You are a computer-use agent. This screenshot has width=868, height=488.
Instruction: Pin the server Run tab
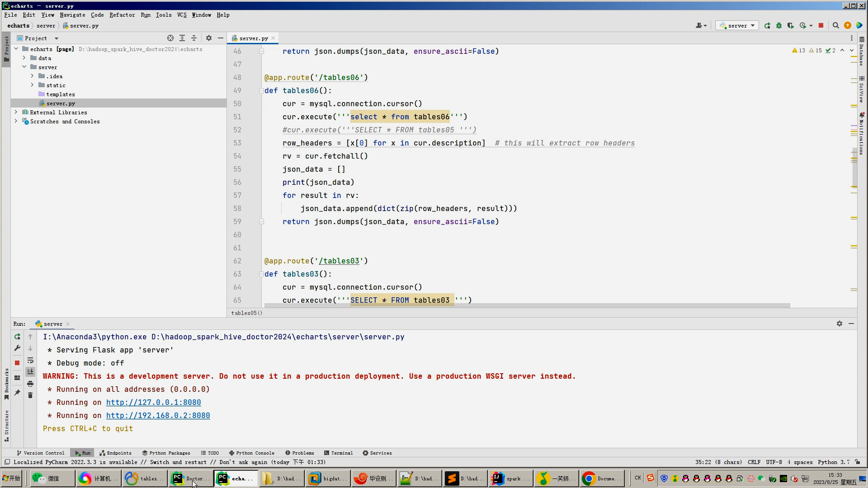[x=17, y=393]
